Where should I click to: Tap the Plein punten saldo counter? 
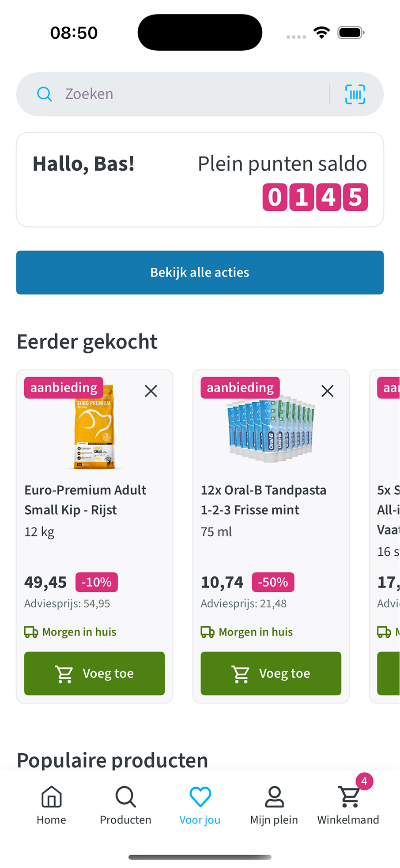point(315,197)
